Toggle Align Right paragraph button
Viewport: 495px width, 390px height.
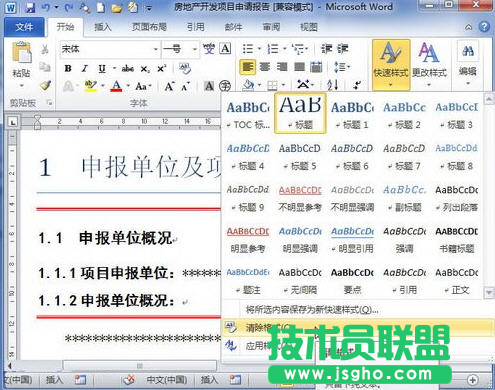(282, 67)
